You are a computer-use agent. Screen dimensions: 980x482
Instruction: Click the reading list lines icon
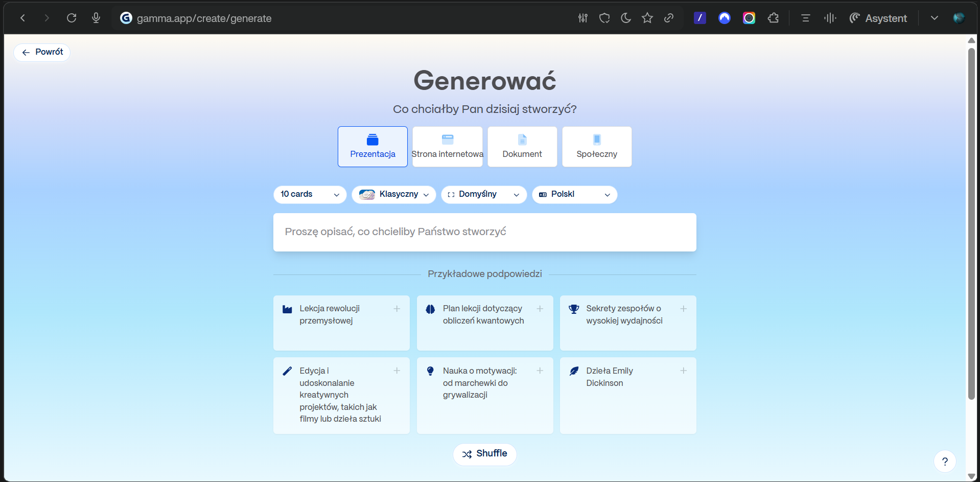click(806, 18)
